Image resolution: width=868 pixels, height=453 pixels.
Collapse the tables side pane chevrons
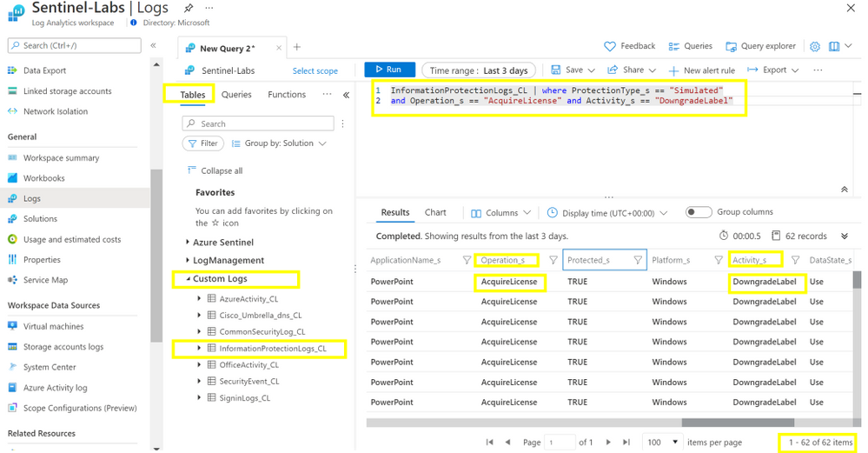point(346,95)
